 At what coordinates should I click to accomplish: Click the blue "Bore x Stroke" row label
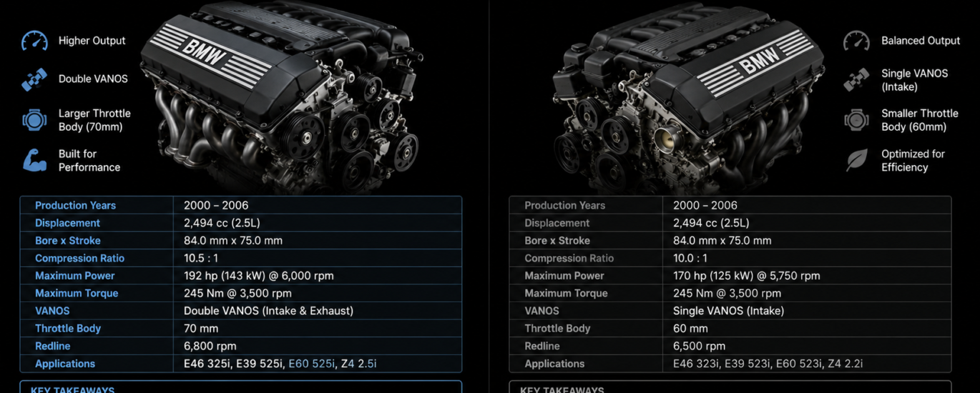point(68,241)
